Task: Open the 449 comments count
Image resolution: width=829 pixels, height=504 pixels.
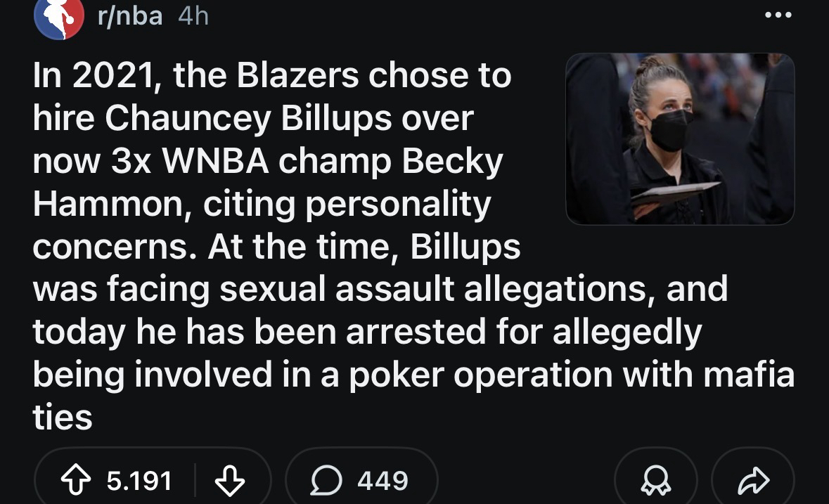Action: pyautogui.click(x=382, y=481)
